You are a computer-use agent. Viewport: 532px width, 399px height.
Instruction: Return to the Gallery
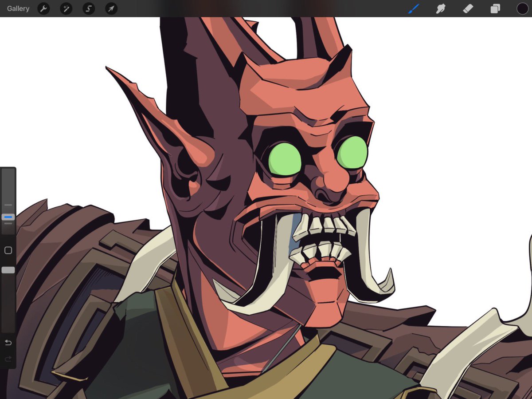[18, 8]
